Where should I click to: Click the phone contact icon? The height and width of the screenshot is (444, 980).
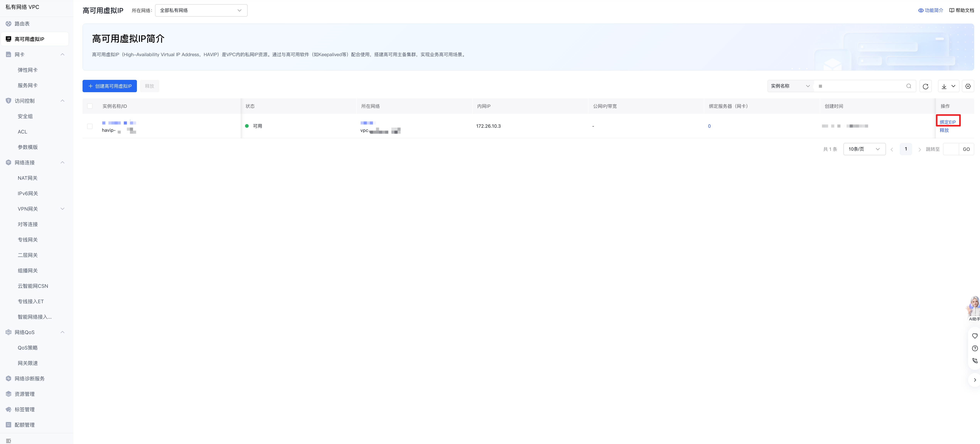[975, 360]
